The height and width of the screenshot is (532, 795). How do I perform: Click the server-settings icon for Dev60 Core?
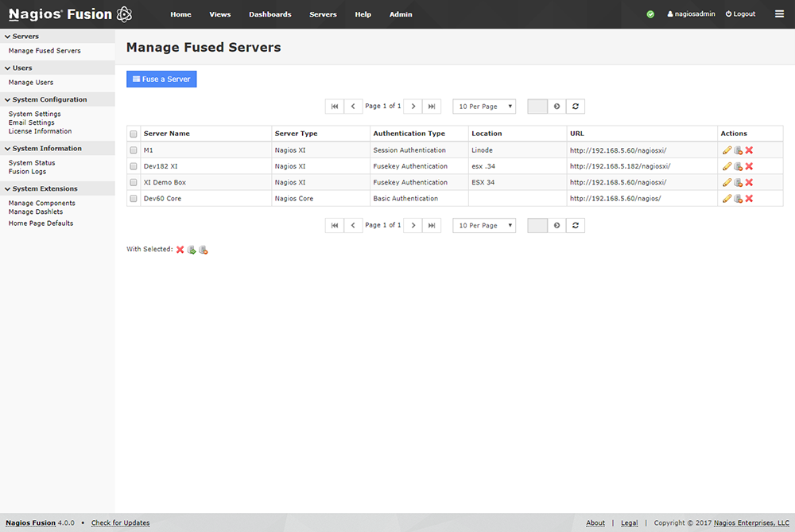pyautogui.click(x=739, y=198)
